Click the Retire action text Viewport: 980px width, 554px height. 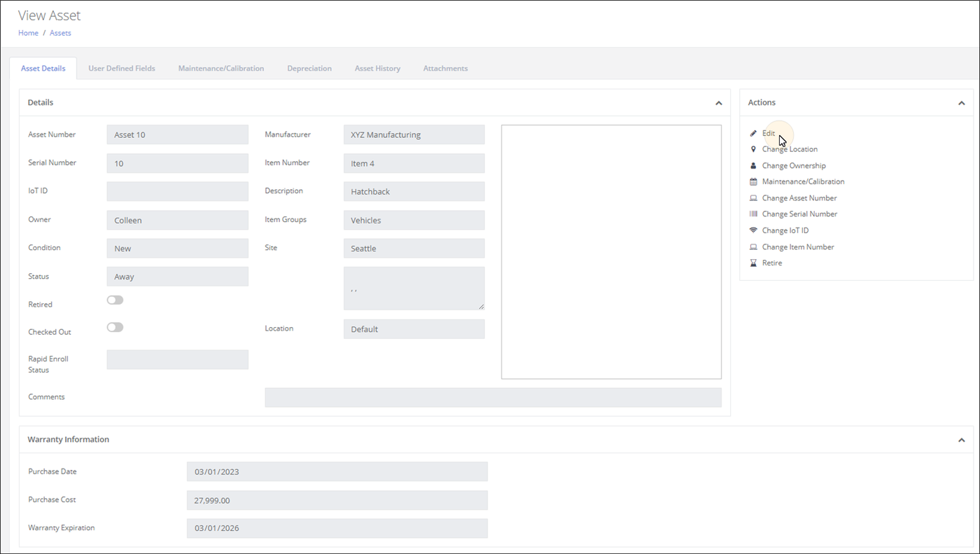[x=772, y=263]
